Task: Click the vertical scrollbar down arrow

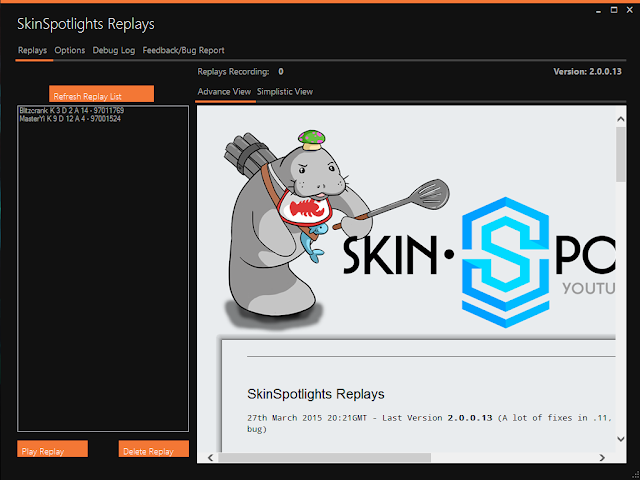Action: point(621,439)
